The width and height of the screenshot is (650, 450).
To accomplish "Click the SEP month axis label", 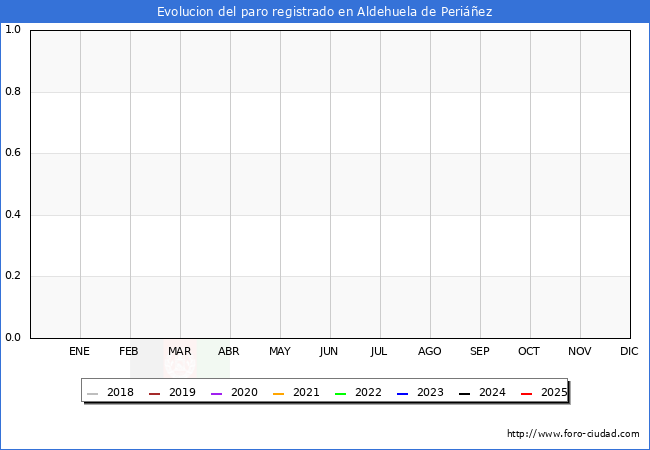I will click(480, 351).
